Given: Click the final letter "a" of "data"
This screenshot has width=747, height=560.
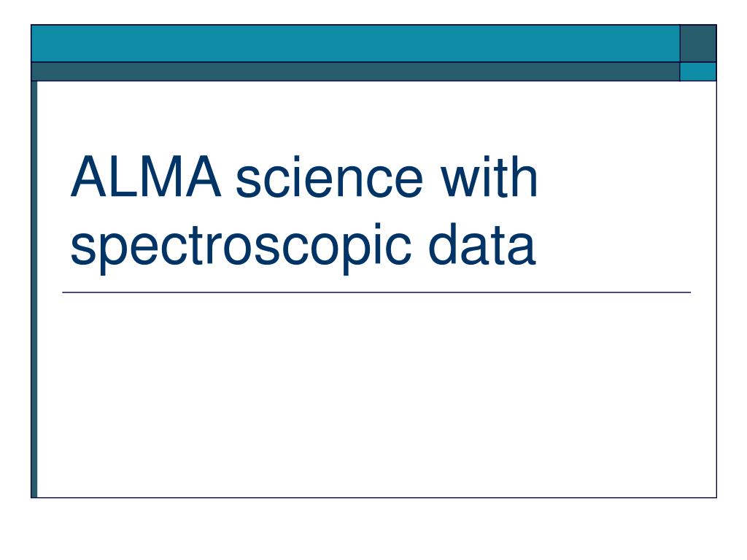Looking at the screenshot, I should (x=522, y=249).
